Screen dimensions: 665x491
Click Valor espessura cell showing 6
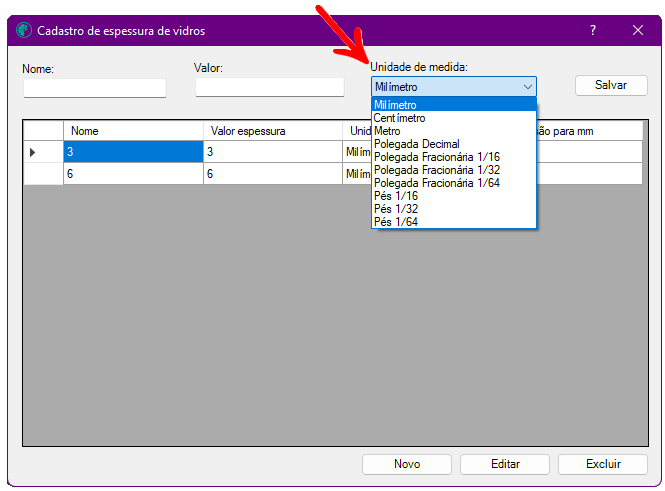coord(273,173)
